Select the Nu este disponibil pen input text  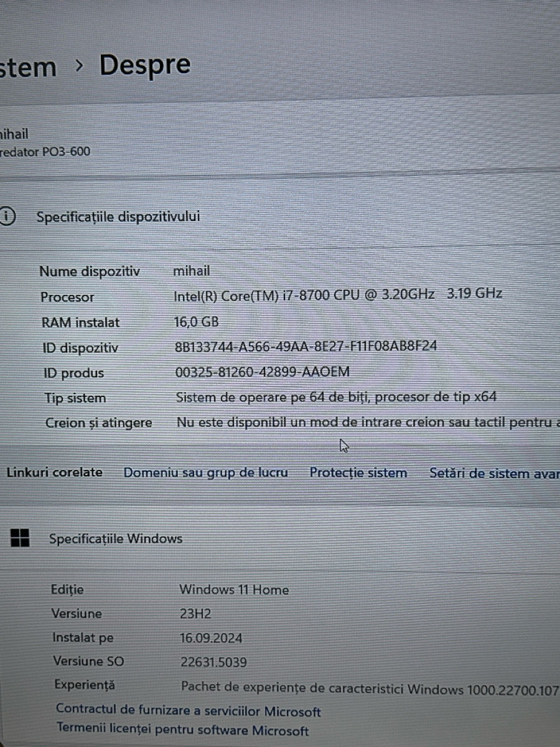point(368,423)
